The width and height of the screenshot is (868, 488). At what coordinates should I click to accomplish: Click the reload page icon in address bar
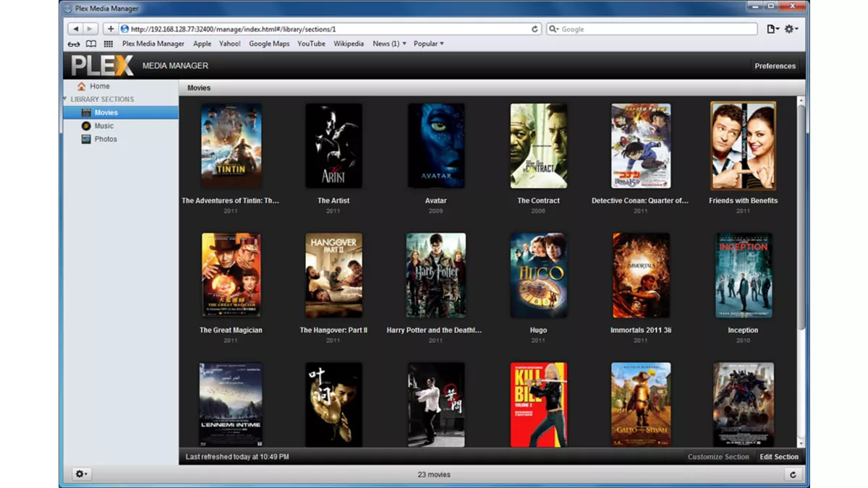tap(535, 29)
